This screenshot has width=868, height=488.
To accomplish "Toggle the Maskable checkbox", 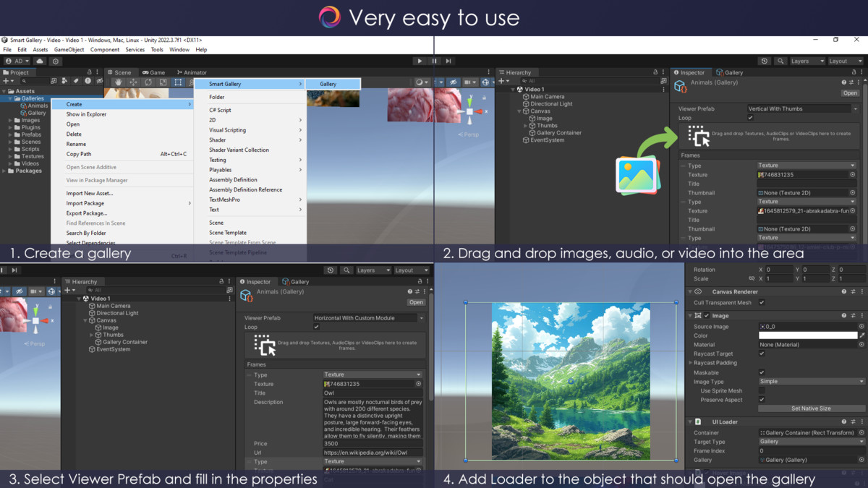I will 762,372.
